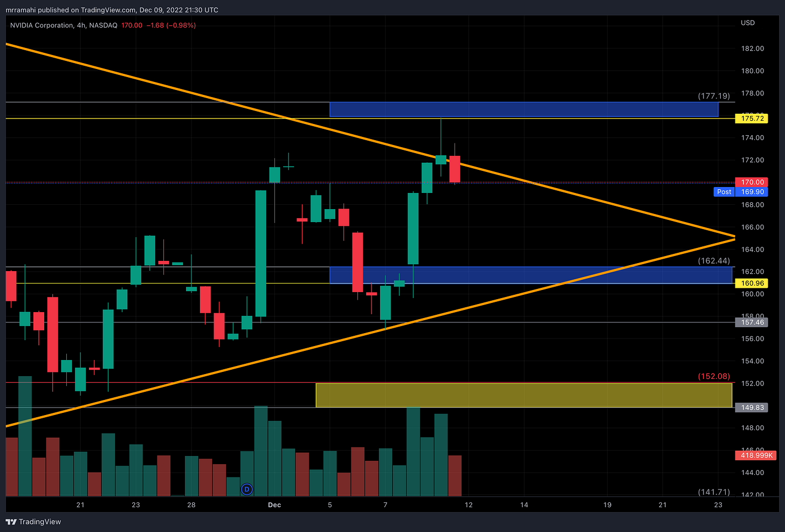Click the last red candle near 170.00
This screenshot has height=532, width=785.
pyautogui.click(x=455, y=169)
